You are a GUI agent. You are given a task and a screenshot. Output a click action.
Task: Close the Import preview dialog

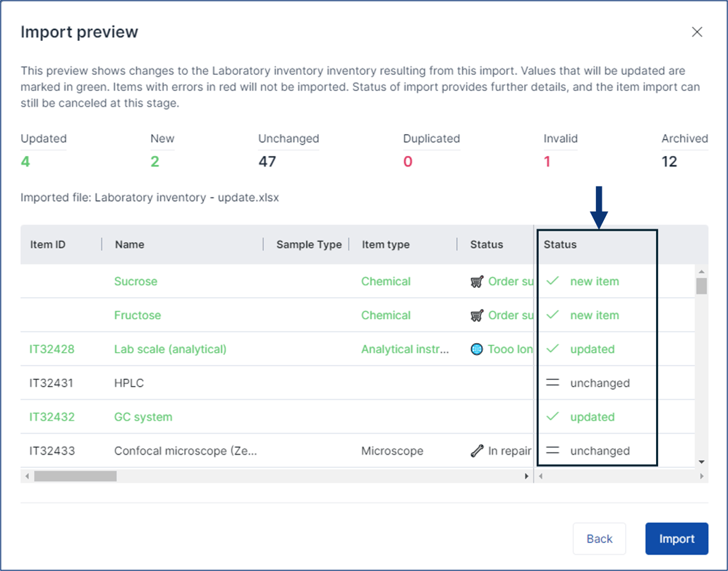[697, 32]
